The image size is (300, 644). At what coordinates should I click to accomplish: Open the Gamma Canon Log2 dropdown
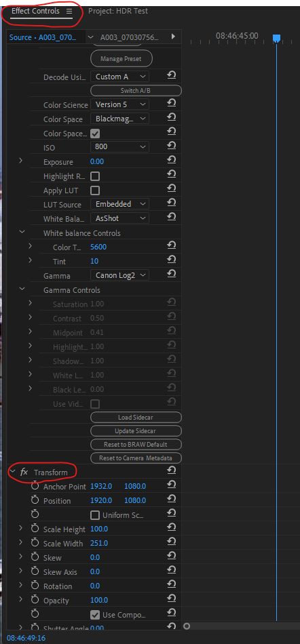pos(119,275)
